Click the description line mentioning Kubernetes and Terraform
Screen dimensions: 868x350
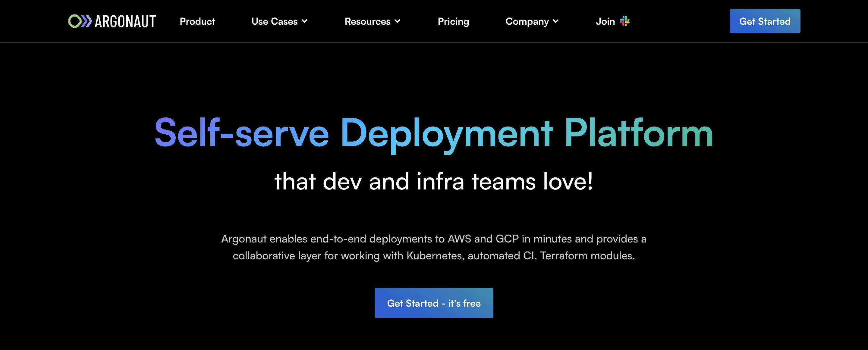(434, 256)
